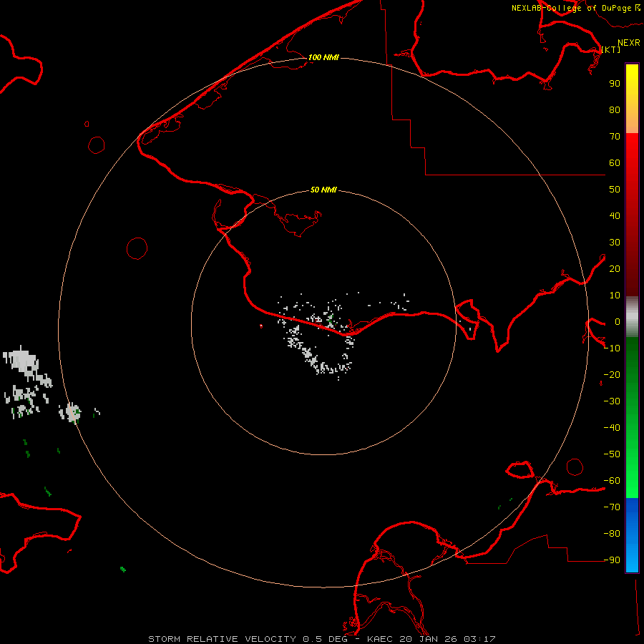This screenshot has height=644, width=644.
Task: Click the -60 value on the velocity scale
Action: [x=612, y=481]
